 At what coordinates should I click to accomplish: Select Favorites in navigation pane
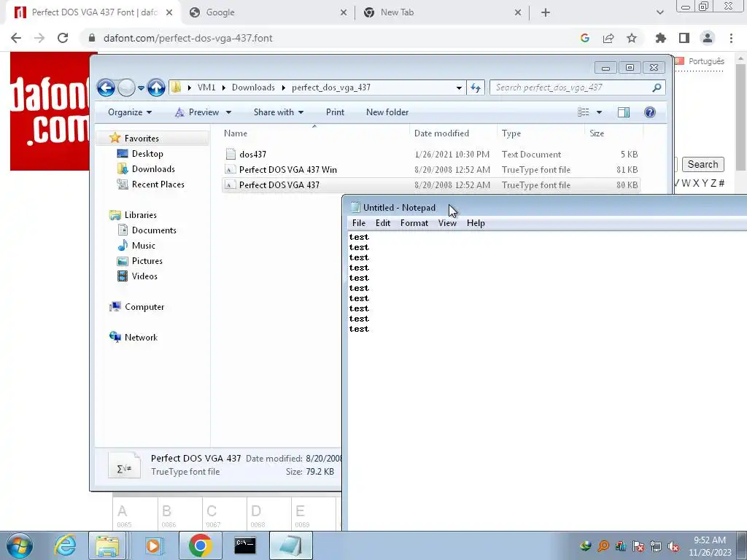(x=142, y=139)
